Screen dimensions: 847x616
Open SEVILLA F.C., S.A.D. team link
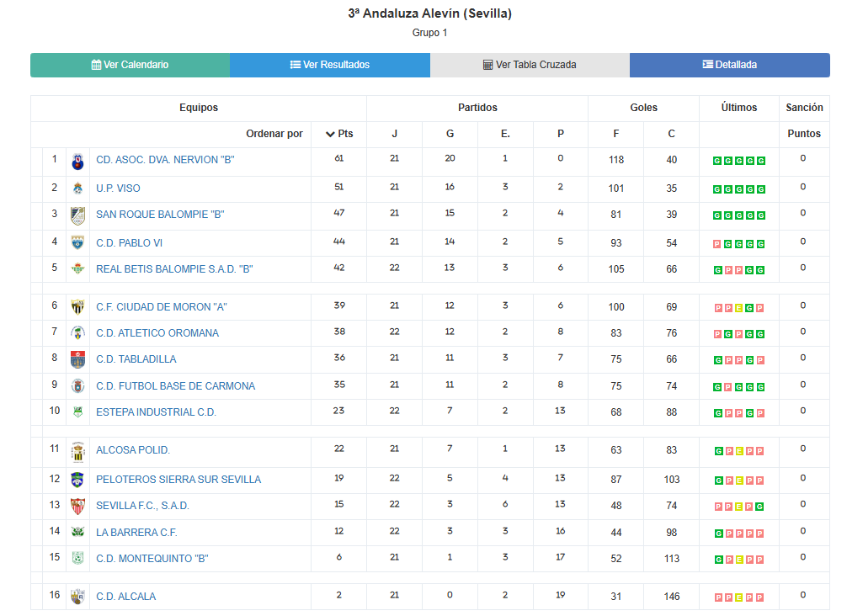click(x=142, y=505)
